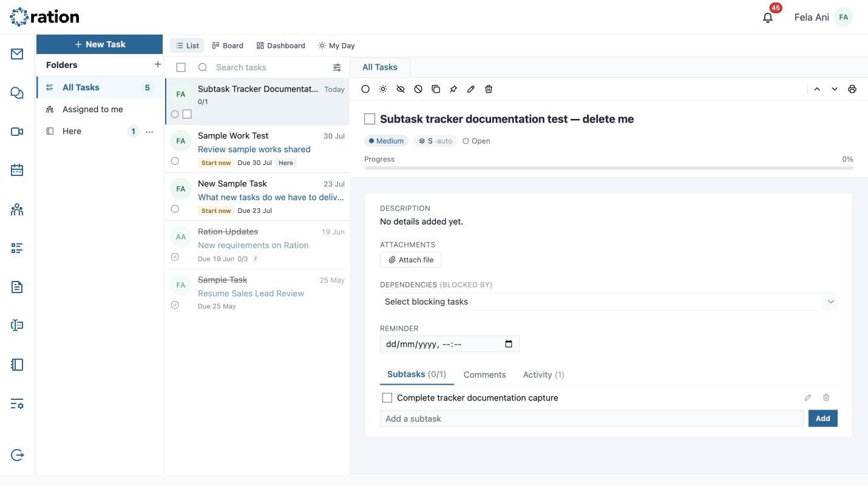The width and height of the screenshot is (868, 486).
Task: Uncheck completed Sample Task status circle
Action: coord(175,305)
